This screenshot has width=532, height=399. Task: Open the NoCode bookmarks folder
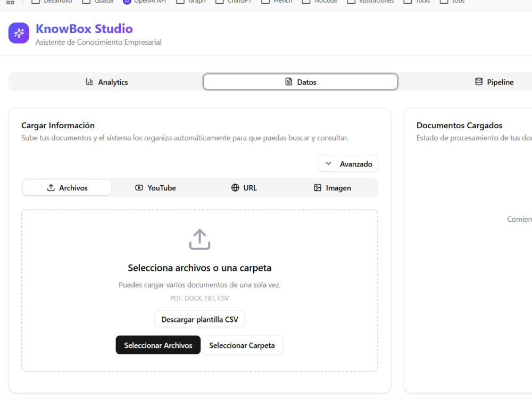[x=320, y=2]
